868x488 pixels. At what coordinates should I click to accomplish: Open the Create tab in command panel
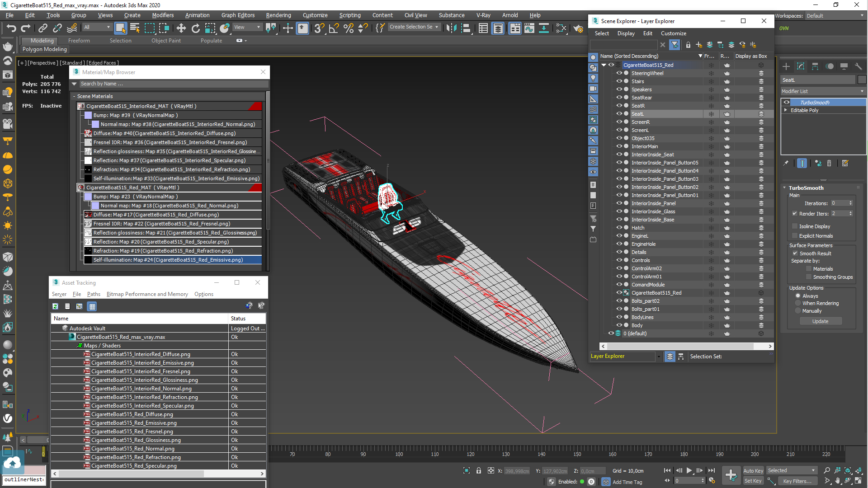tap(786, 66)
